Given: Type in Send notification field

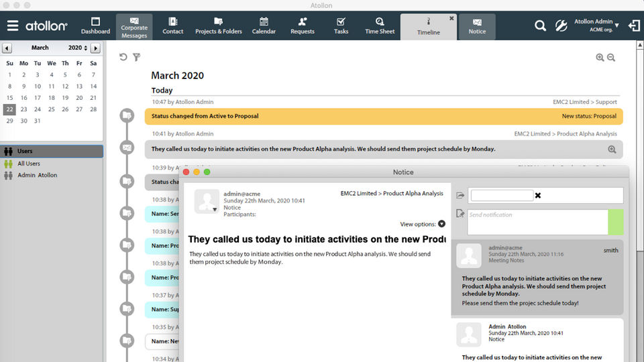Looking at the screenshot, I should tap(537, 222).
